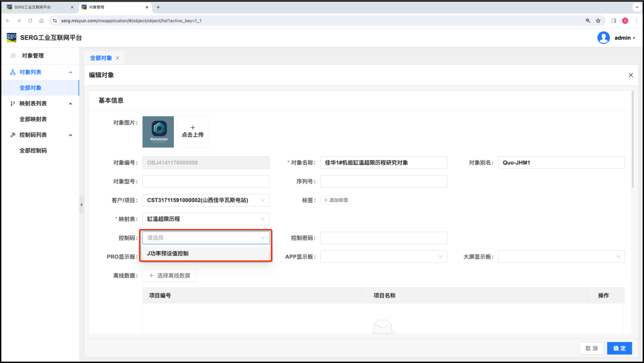This screenshot has height=363, width=644.
Task: Open the APP显示板 dropdown
Action: point(383,257)
